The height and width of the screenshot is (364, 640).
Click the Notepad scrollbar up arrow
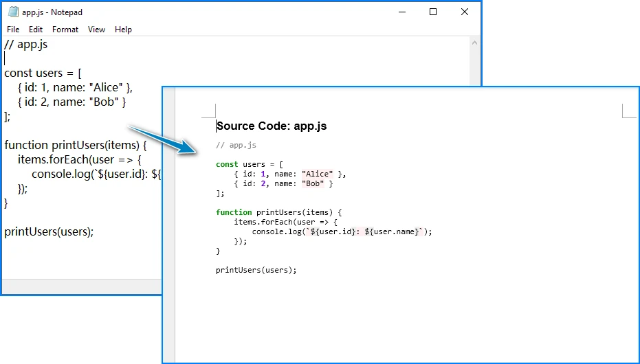[x=474, y=43]
